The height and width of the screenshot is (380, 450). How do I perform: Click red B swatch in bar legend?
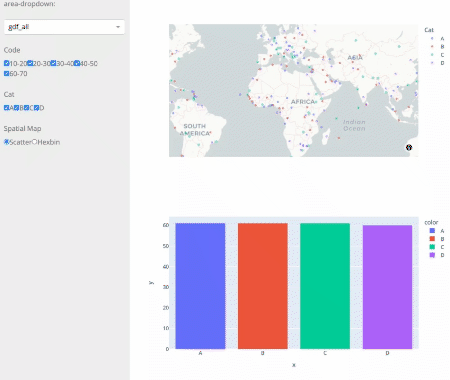(x=432, y=239)
